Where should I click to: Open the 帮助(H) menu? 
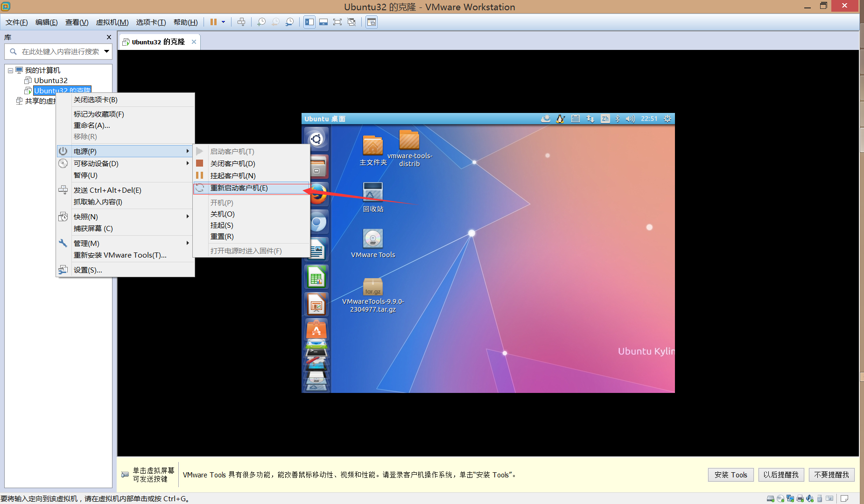click(x=185, y=22)
